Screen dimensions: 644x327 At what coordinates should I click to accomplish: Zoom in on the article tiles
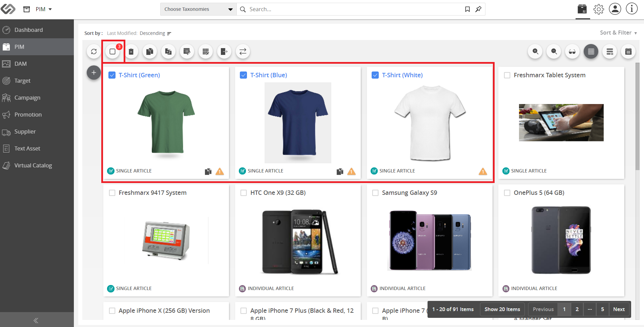tap(535, 52)
